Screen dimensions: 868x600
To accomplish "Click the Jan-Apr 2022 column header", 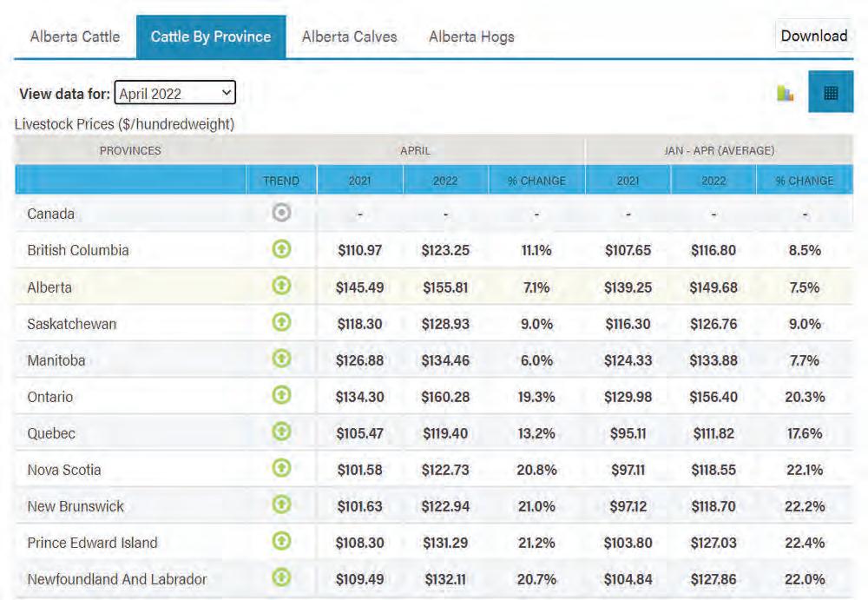I will 713,181.
